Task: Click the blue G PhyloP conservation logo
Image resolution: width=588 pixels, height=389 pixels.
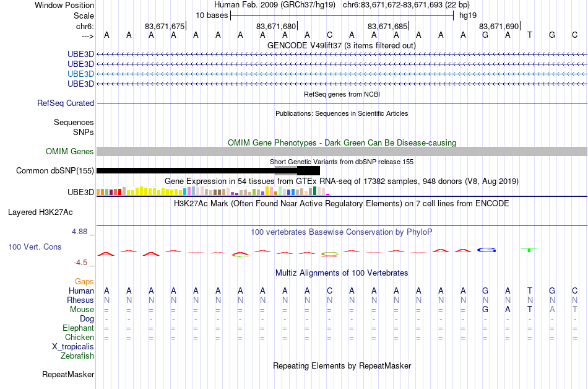Action: click(x=486, y=250)
